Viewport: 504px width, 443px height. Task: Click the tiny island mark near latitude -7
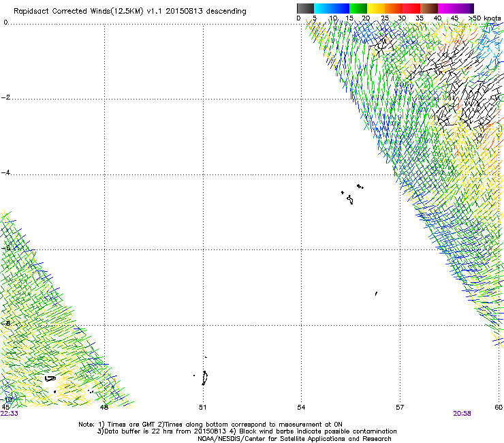pos(376,294)
